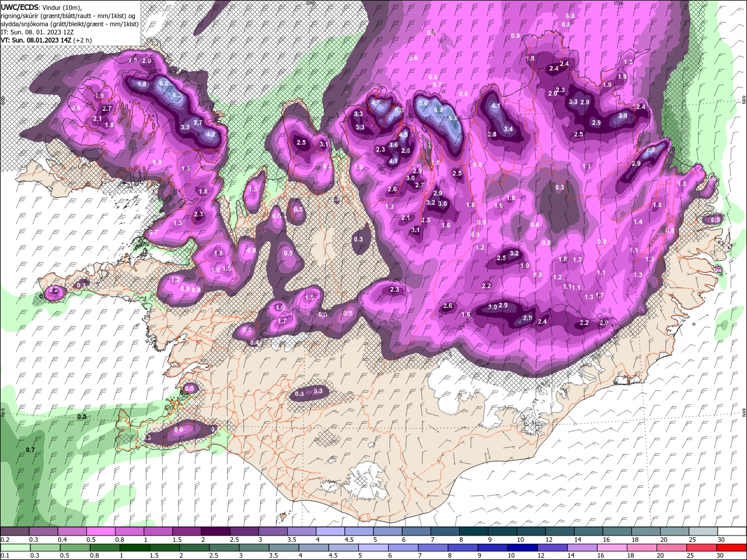Click the 6 slate blue swatch in the upper legend row
Image resolution: width=747 pixels, height=560 pixels.
417,531
